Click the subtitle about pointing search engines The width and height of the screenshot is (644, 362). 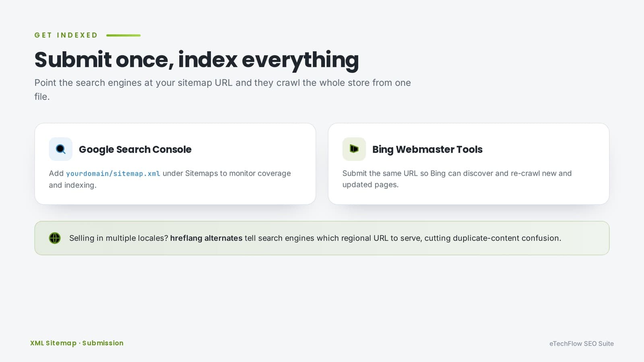[x=223, y=89]
